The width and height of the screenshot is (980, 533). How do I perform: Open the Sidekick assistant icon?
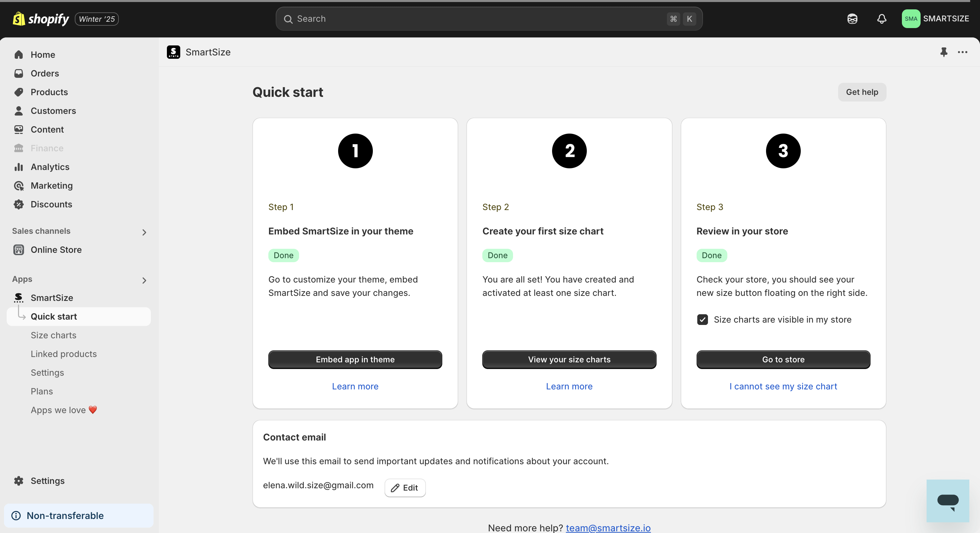[852, 19]
